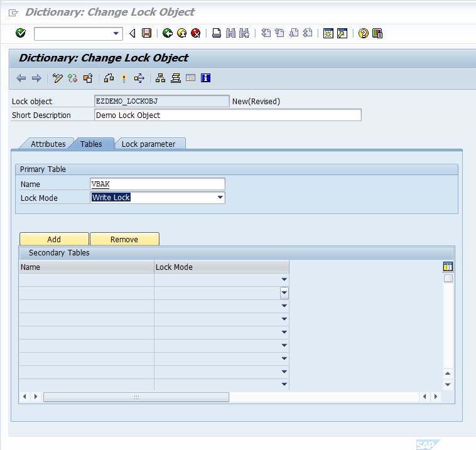Click the blue next object arrow
Screen dimensions: 476x450
(36, 78)
